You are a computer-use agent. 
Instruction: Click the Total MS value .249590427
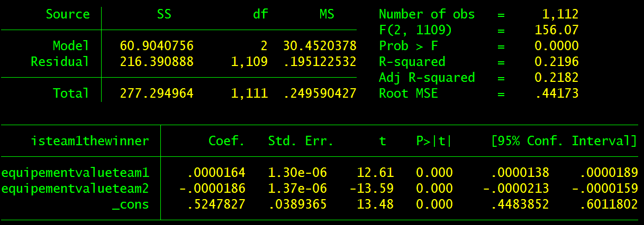pyautogui.click(x=319, y=93)
